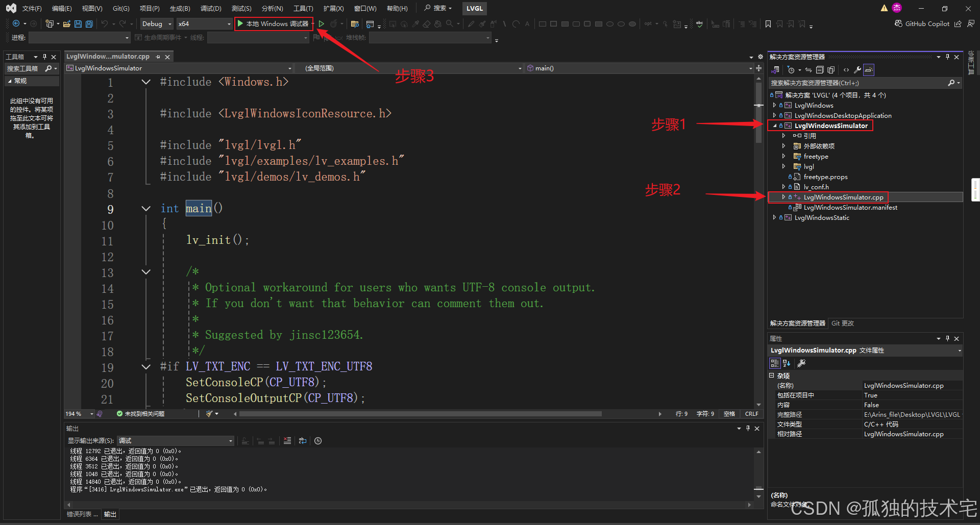Select the collapse all icon in Solution Explorer

tap(820, 70)
